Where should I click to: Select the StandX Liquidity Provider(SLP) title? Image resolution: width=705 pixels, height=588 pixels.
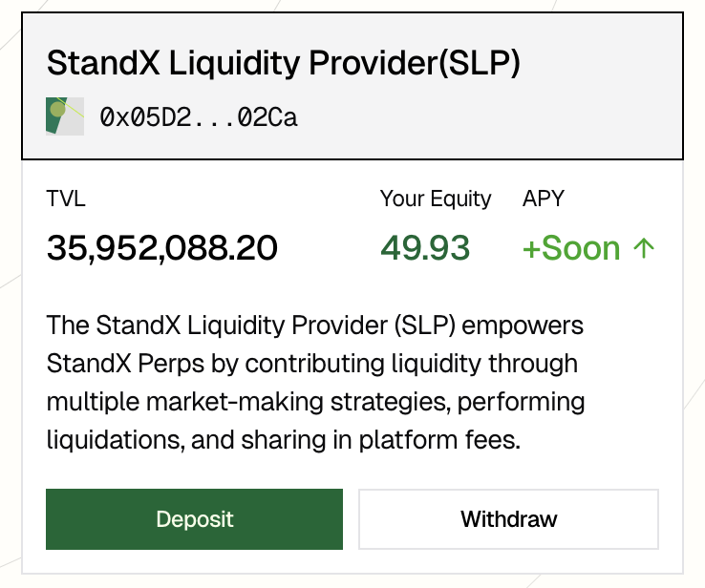[283, 63]
